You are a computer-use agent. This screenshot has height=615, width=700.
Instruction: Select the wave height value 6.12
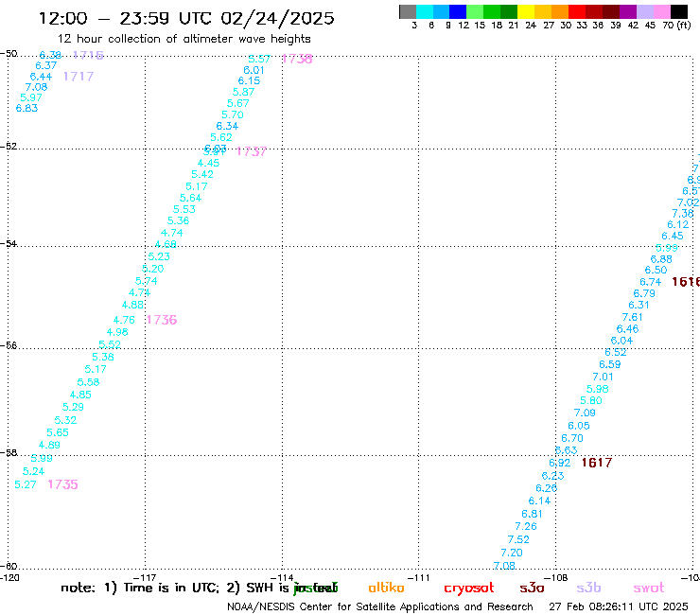click(x=678, y=224)
